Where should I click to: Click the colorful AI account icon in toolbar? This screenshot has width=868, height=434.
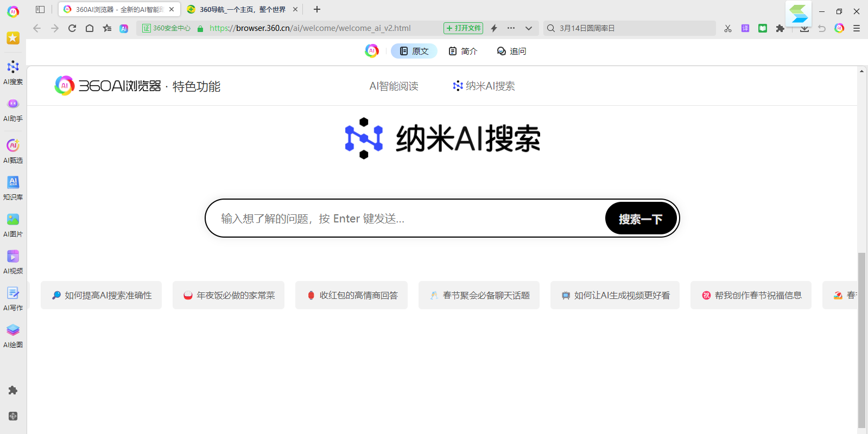pyautogui.click(x=839, y=28)
